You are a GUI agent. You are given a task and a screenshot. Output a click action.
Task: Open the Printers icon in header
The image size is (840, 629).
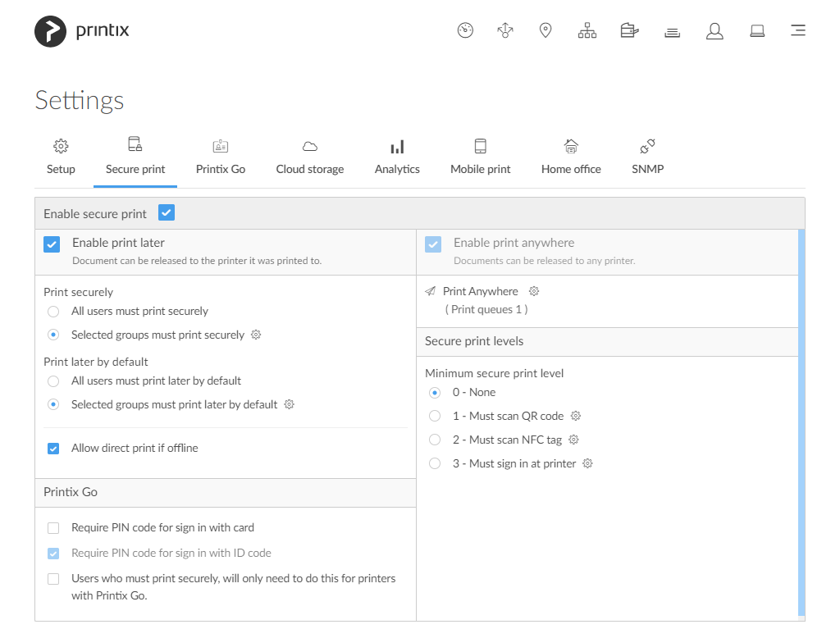629,31
